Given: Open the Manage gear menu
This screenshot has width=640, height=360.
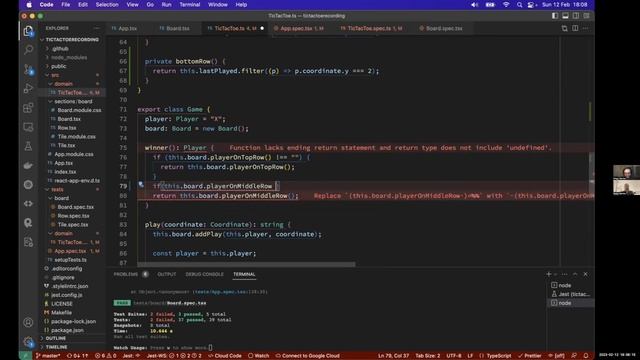Looking at the screenshot, I should [28, 342].
